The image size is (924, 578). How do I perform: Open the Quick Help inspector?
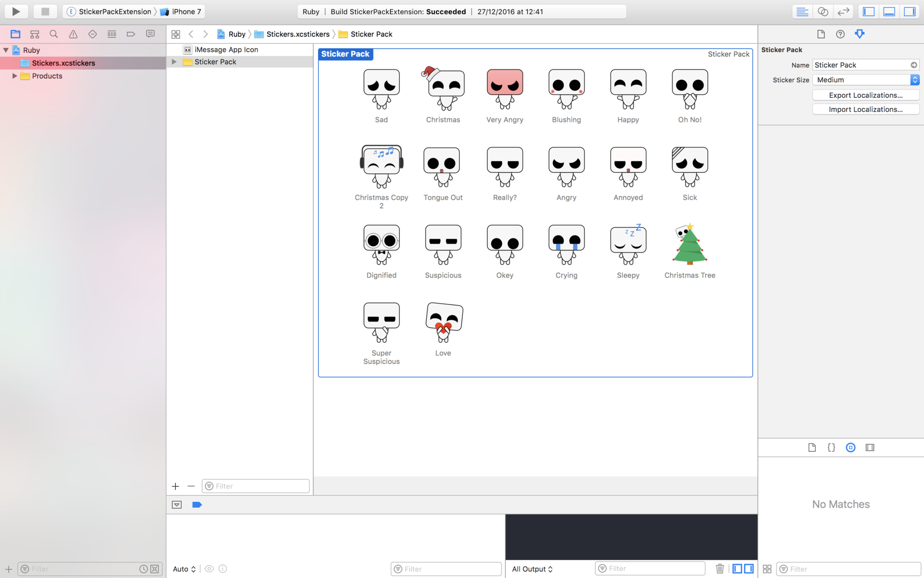[840, 34]
